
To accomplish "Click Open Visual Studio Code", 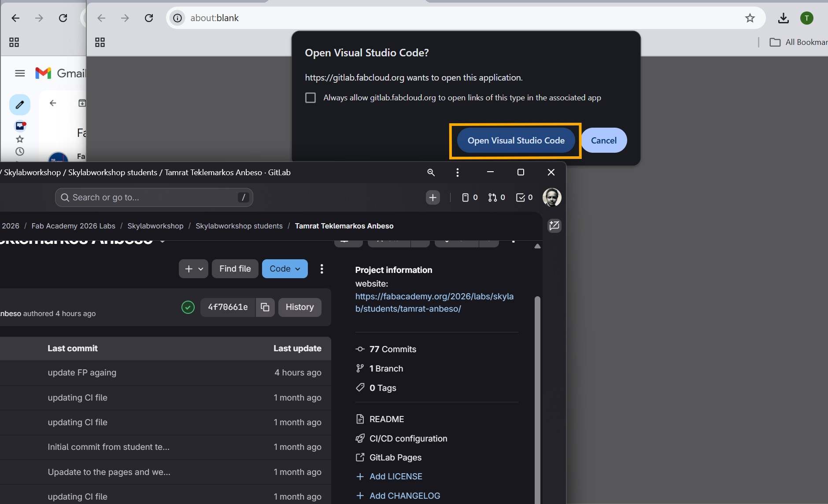I will tap(516, 140).
